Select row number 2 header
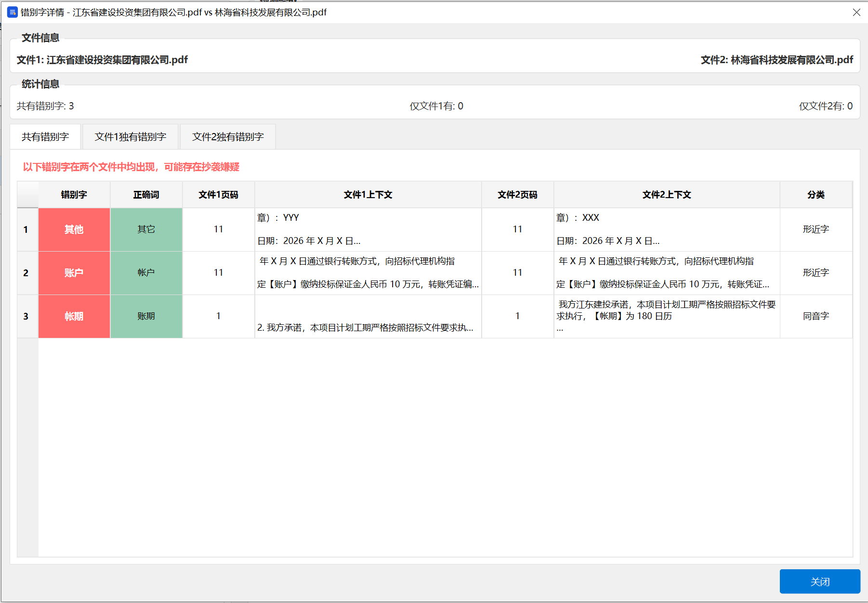Viewport: 868px width, 603px height. 26,273
